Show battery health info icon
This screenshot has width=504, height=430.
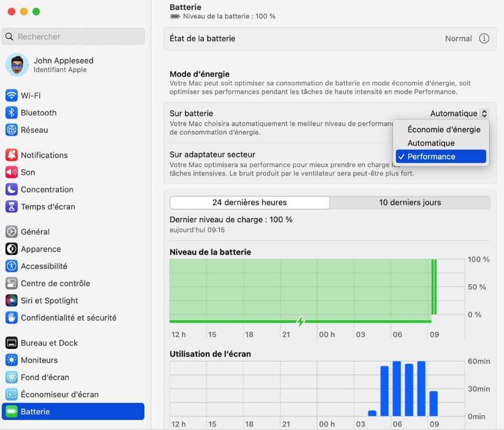[484, 39]
